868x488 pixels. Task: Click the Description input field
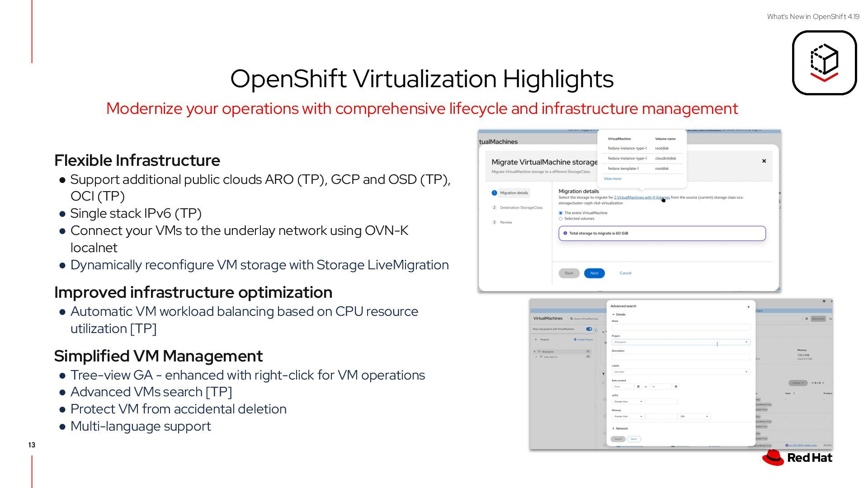[681, 357]
